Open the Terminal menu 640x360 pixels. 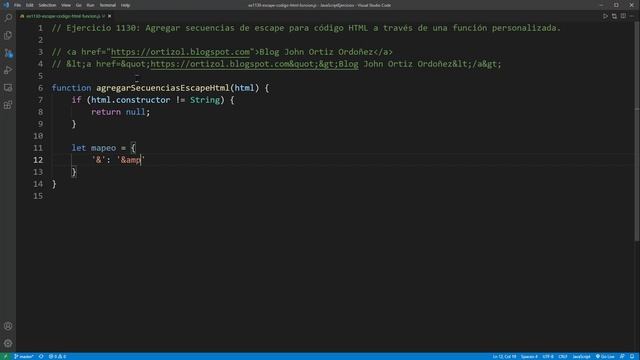pyautogui.click(x=108, y=5)
